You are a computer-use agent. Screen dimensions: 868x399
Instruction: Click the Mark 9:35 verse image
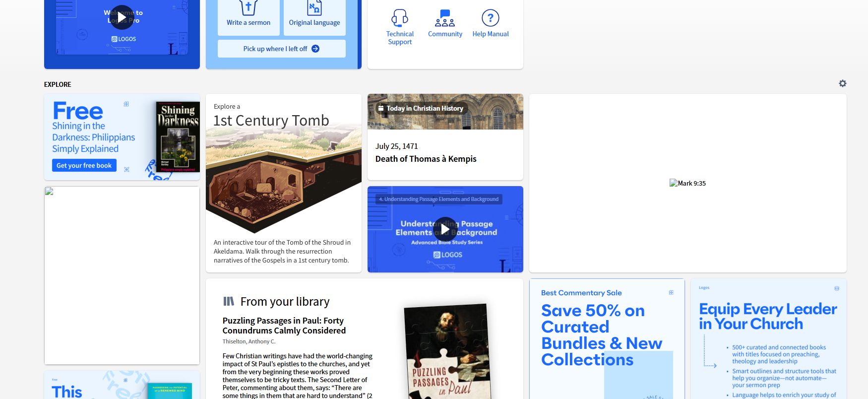pos(687,183)
